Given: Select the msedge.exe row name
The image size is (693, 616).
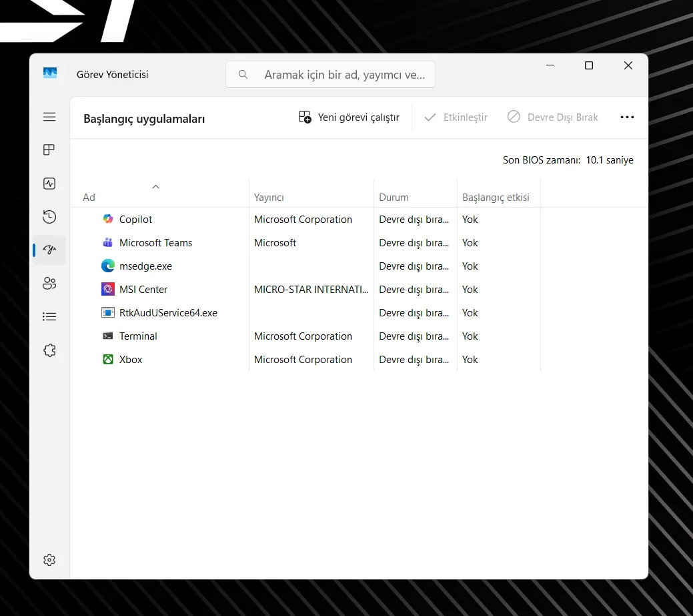Looking at the screenshot, I should tap(145, 266).
